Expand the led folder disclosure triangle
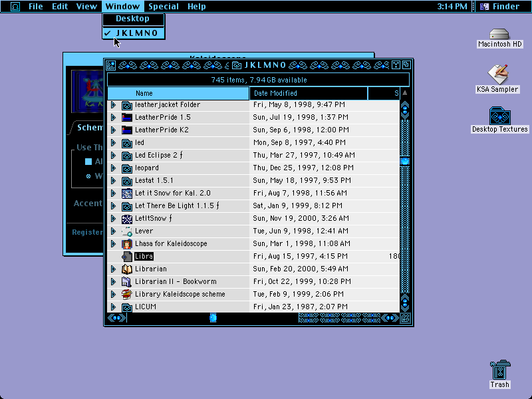532x399 pixels. coord(113,143)
